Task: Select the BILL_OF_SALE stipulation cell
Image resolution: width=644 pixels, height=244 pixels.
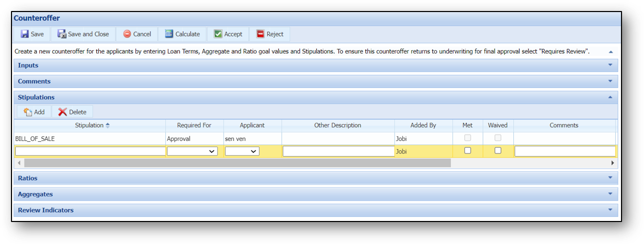Action: click(89, 139)
